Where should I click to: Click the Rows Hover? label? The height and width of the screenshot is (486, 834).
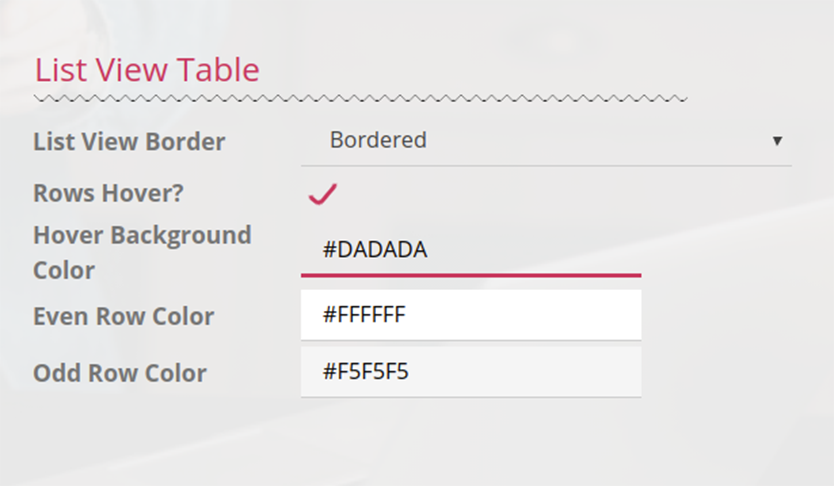pos(109,193)
